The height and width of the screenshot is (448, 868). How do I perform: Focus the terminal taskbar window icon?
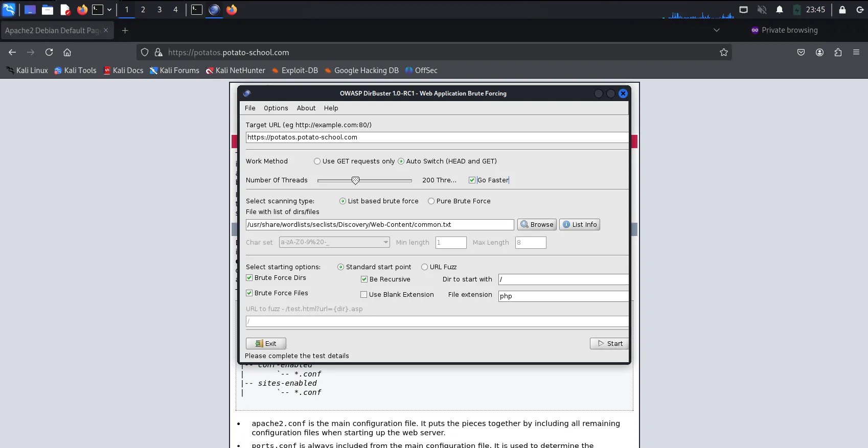tap(197, 10)
